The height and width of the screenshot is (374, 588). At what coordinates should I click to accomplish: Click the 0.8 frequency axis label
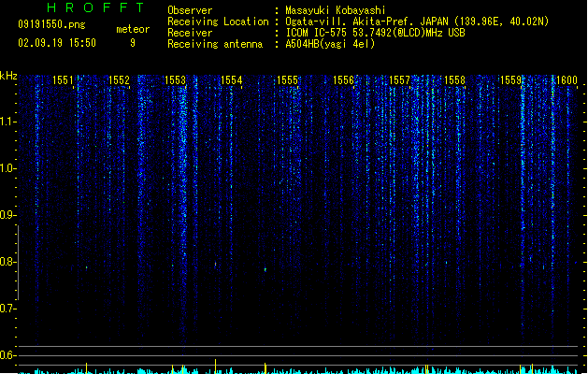tap(7, 262)
